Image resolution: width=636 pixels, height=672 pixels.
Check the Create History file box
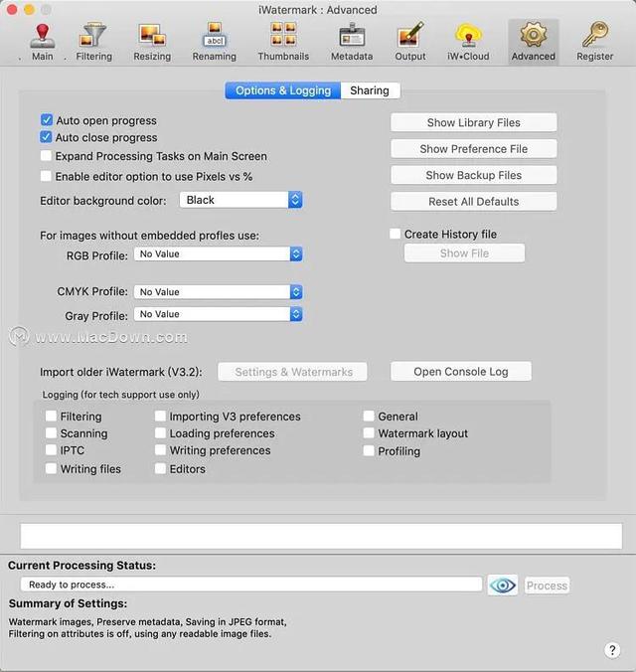coord(395,234)
